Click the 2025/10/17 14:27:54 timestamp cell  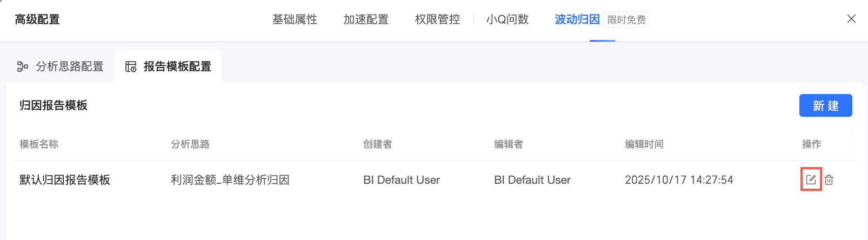pyautogui.click(x=679, y=180)
